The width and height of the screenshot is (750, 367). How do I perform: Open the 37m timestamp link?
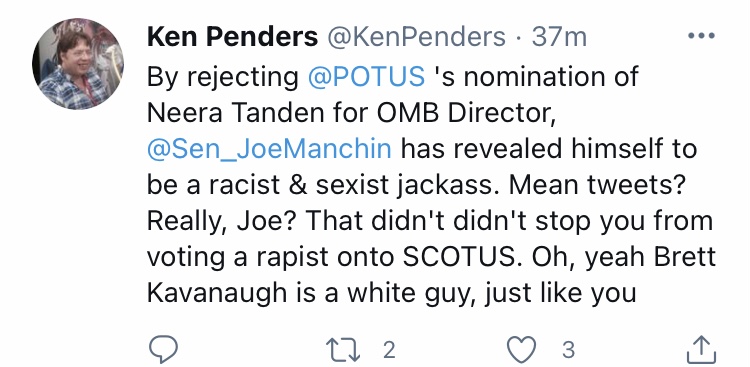[559, 37]
